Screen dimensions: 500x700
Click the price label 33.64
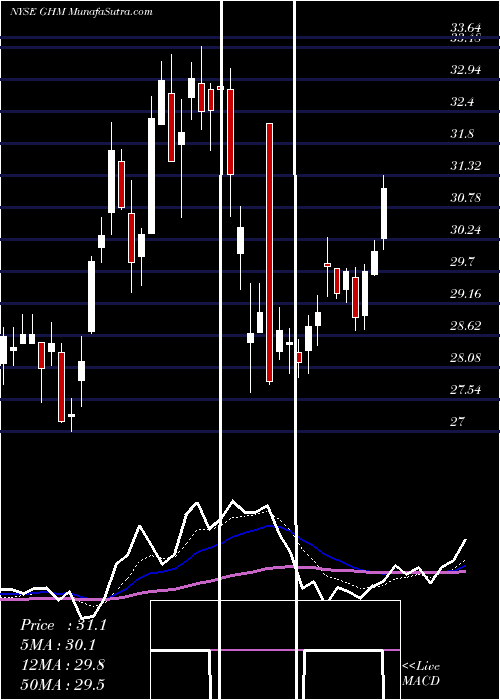click(466, 29)
